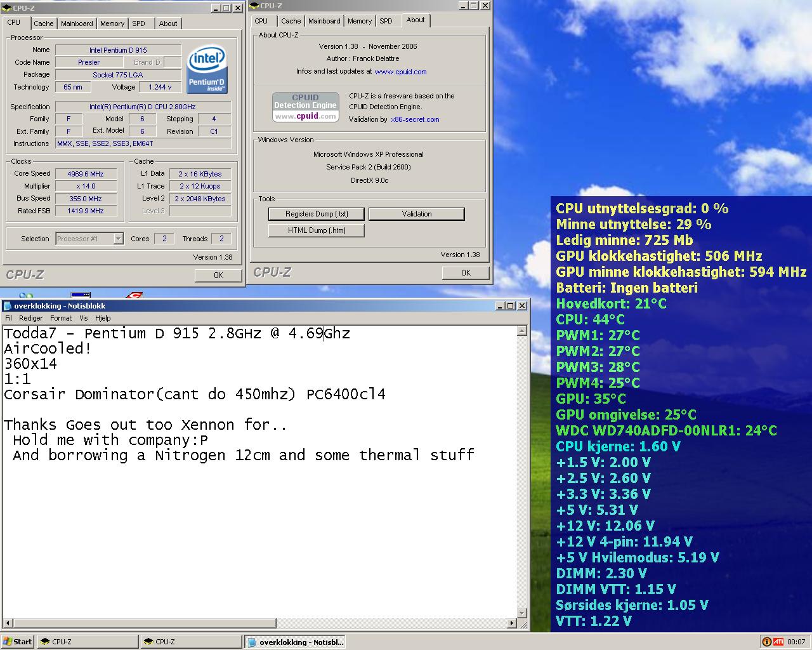Viewport: 812px width, 650px height.
Task: Click the Notisblokk scroll up arrow
Action: (x=522, y=331)
